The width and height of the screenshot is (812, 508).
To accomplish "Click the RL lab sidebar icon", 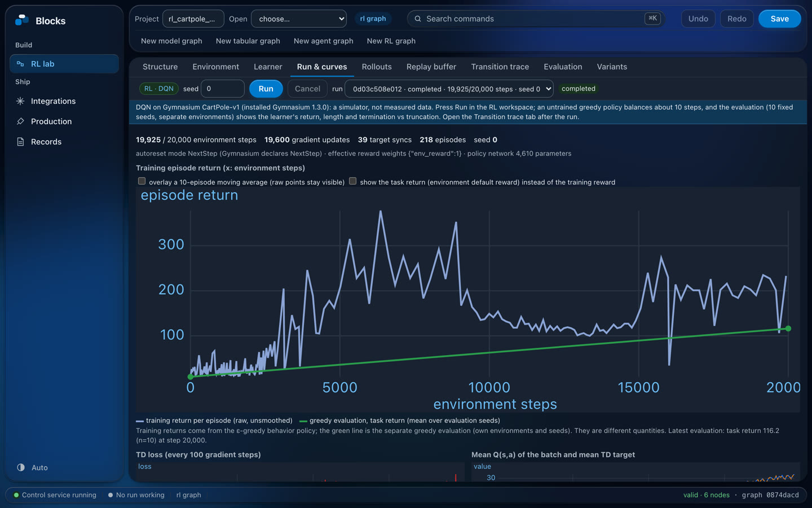I will pyautogui.click(x=20, y=64).
